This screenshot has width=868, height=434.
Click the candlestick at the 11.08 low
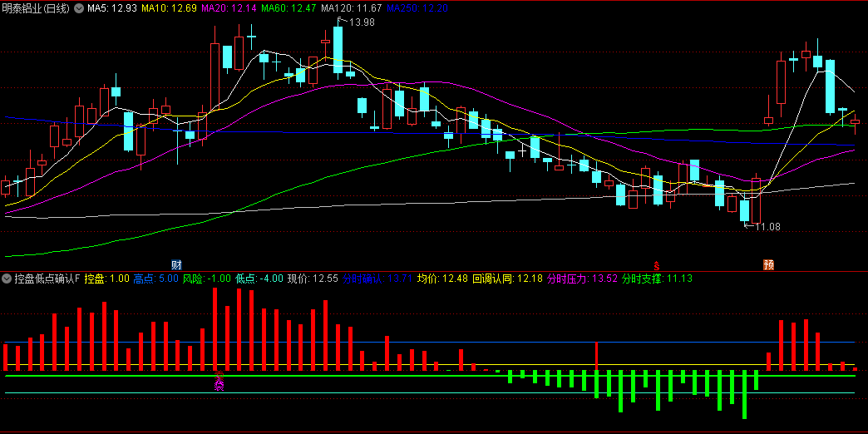tap(745, 210)
